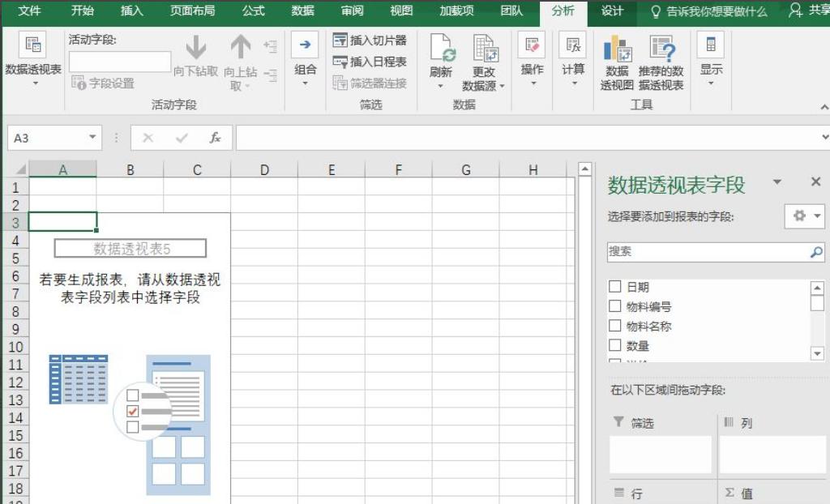Switch to the 加载项 tab
This screenshot has height=504, width=830.
pos(457,11)
